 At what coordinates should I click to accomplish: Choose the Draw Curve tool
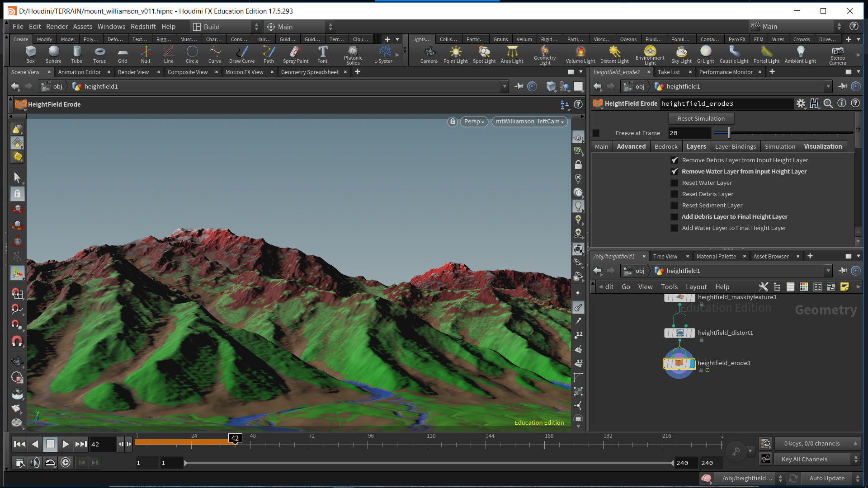click(x=242, y=54)
